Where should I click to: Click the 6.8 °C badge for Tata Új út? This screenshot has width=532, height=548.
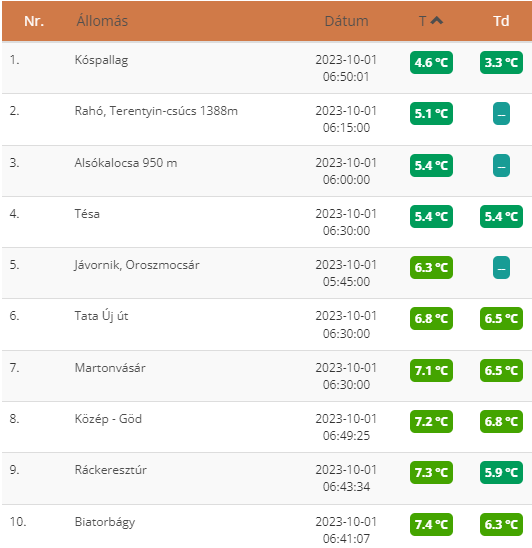pos(431,318)
